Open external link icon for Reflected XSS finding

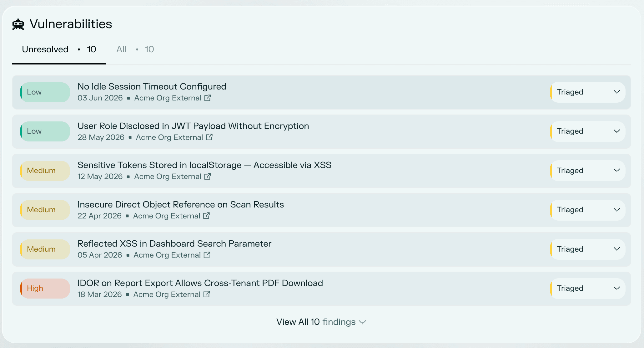(x=207, y=255)
